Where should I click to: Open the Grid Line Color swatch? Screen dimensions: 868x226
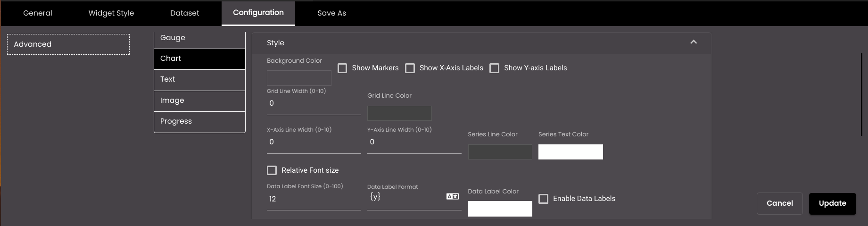(399, 113)
